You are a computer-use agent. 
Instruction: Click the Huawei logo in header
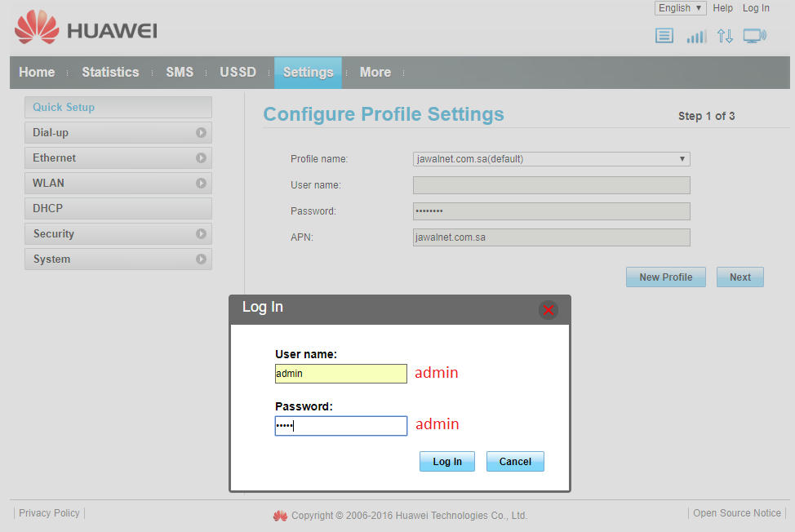[x=86, y=29]
